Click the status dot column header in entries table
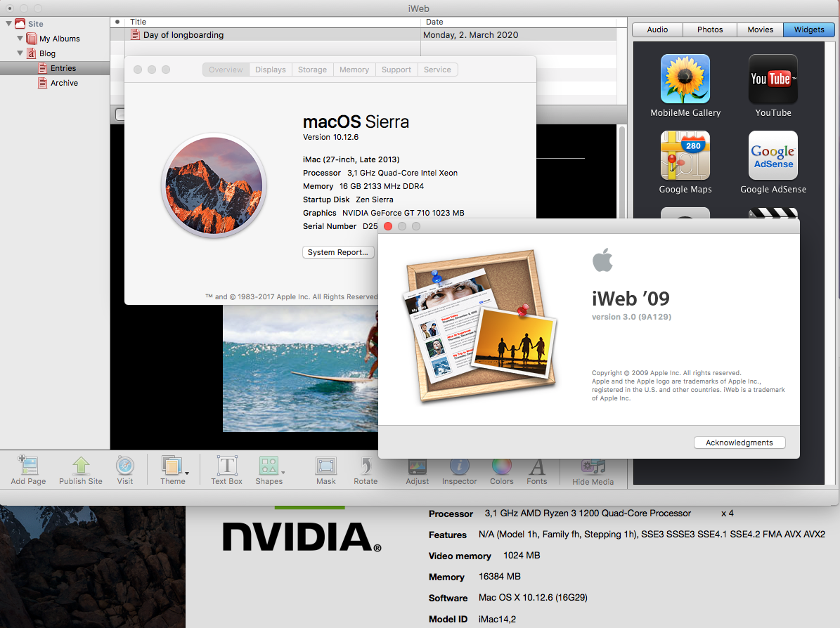The image size is (840, 628). [117, 22]
